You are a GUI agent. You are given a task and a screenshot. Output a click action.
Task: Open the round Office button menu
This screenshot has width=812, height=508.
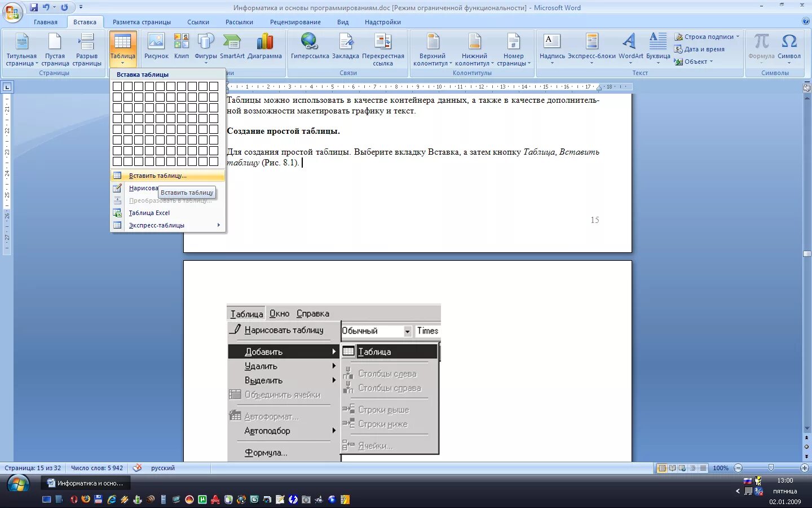(12, 11)
